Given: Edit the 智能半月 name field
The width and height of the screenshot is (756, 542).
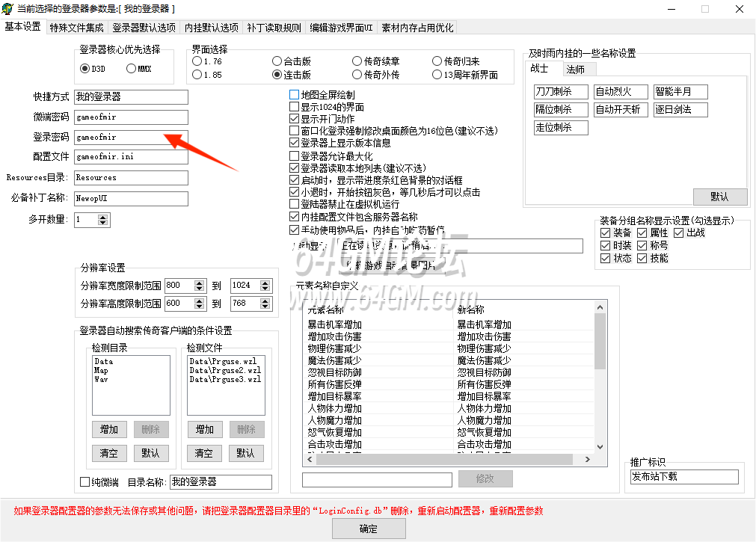Looking at the screenshot, I should point(680,92).
